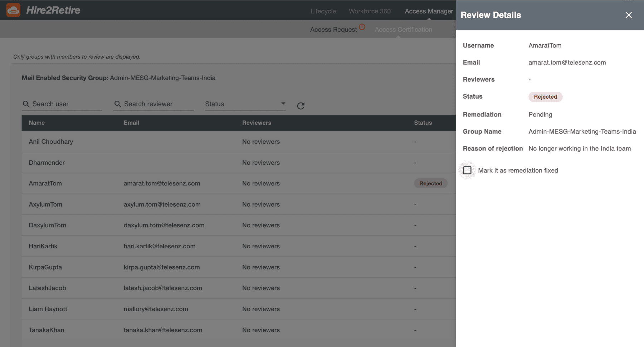Open the Access Manager menu

click(429, 11)
